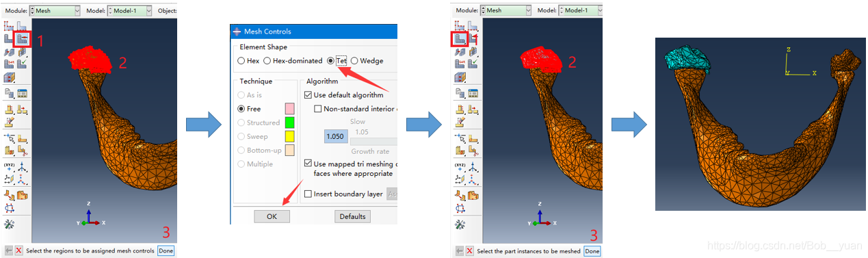Select Seed Edges tool in left Abaqus window
Screen dimensions: 868x258
pyautogui.click(x=21, y=26)
